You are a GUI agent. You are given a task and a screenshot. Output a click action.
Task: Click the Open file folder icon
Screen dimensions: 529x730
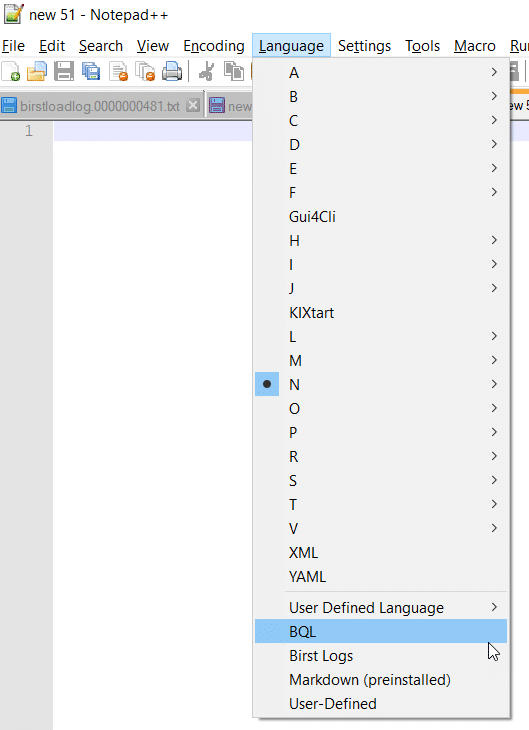pyautogui.click(x=37, y=72)
